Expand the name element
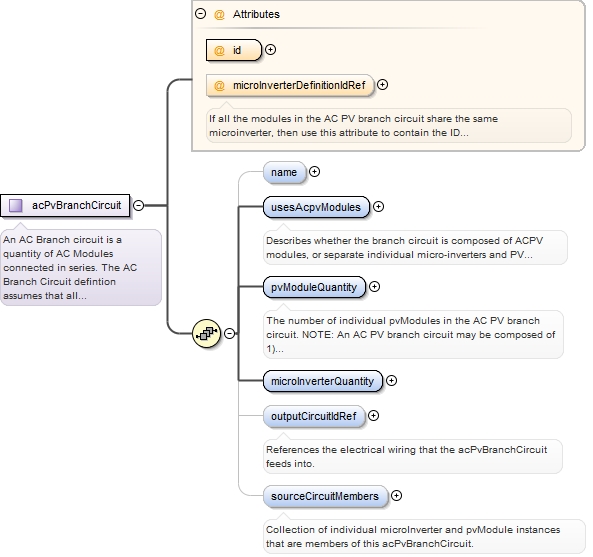Viewport: 593px width, 557px height. pos(314,172)
